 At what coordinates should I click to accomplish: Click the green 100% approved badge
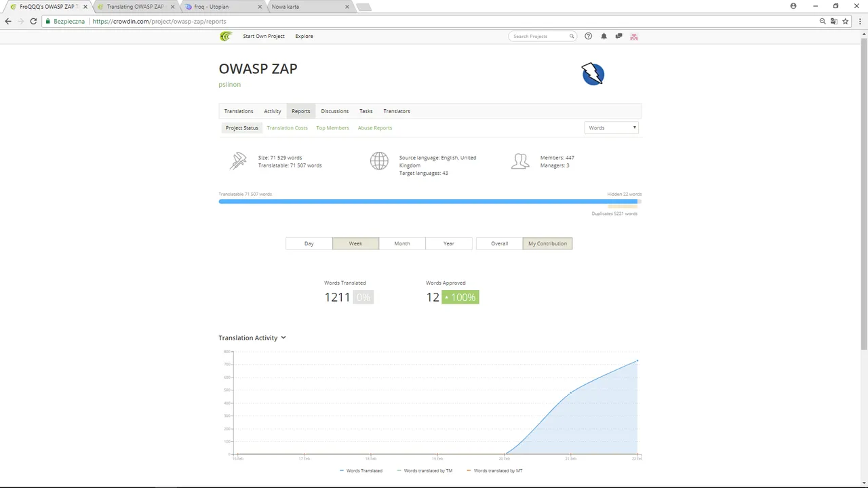pos(460,297)
